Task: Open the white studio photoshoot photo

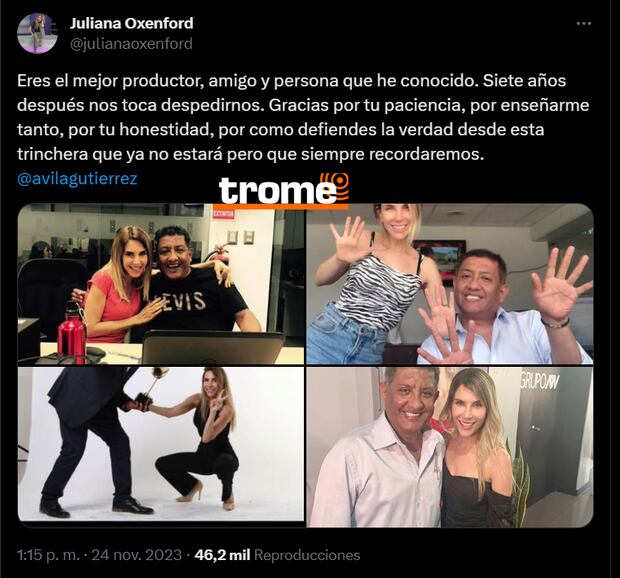Action: [x=161, y=444]
